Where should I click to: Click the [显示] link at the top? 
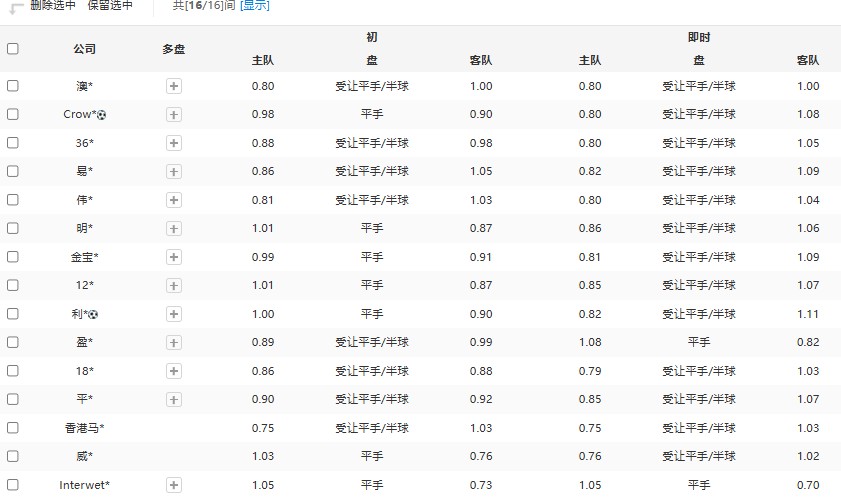254,6
